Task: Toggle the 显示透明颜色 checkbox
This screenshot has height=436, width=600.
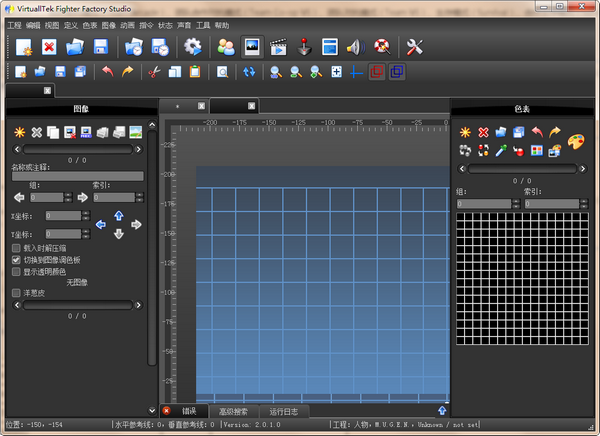Action: pos(15,271)
